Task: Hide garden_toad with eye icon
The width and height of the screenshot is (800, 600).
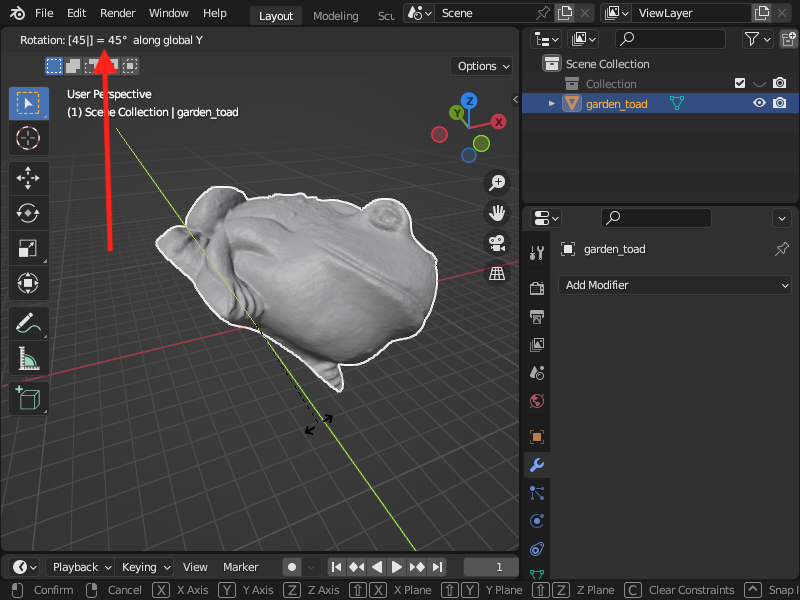Action: tap(759, 103)
